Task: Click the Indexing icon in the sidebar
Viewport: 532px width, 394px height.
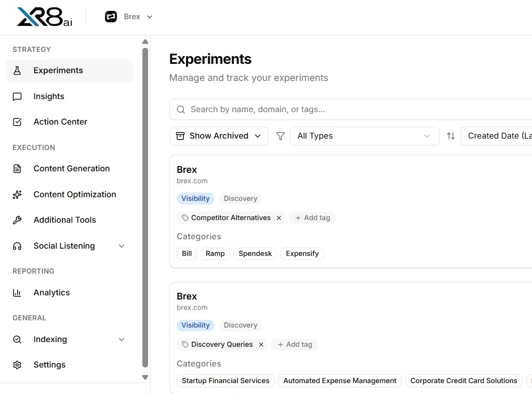Action: [17, 339]
